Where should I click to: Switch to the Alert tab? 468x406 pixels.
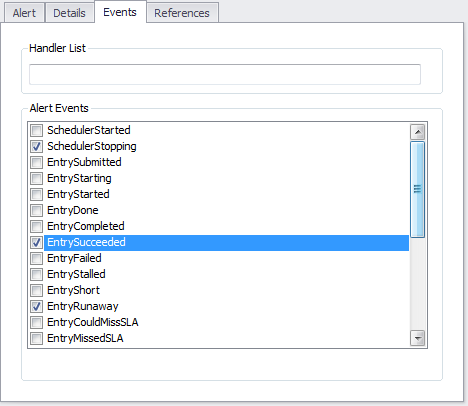pyautogui.click(x=24, y=13)
